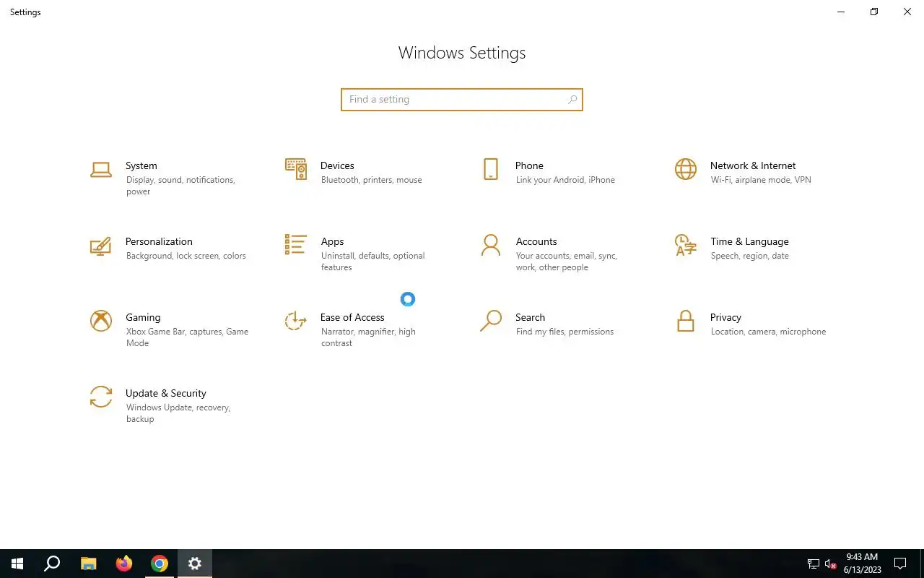Click the Phone settings icon
Viewport: 924px width, 578px height.
pyautogui.click(x=491, y=169)
